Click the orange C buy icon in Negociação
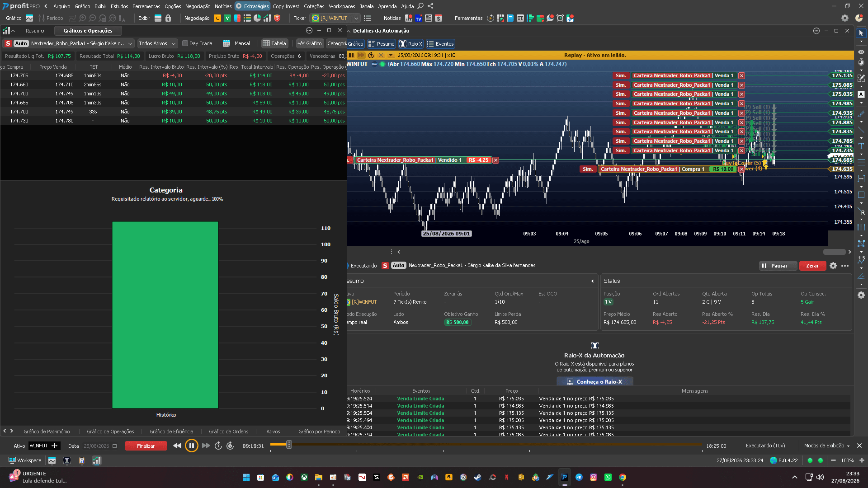The height and width of the screenshot is (488, 868). coord(217,18)
